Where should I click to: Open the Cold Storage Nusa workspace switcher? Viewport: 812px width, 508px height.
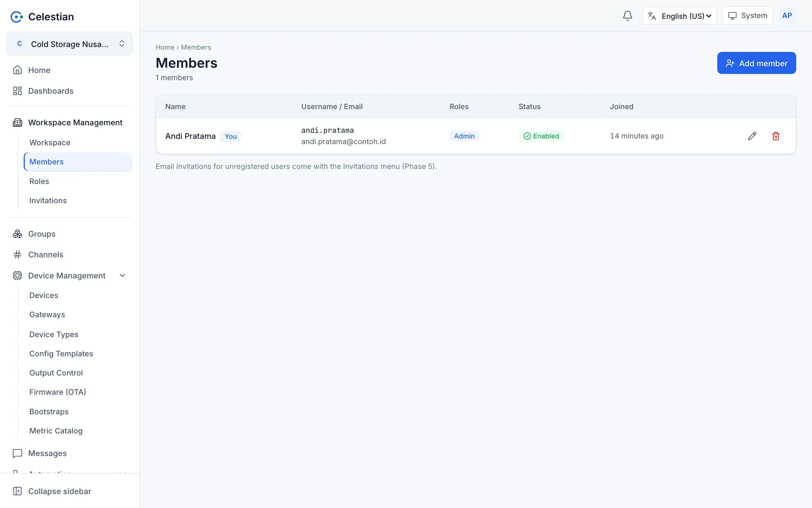[70, 44]
